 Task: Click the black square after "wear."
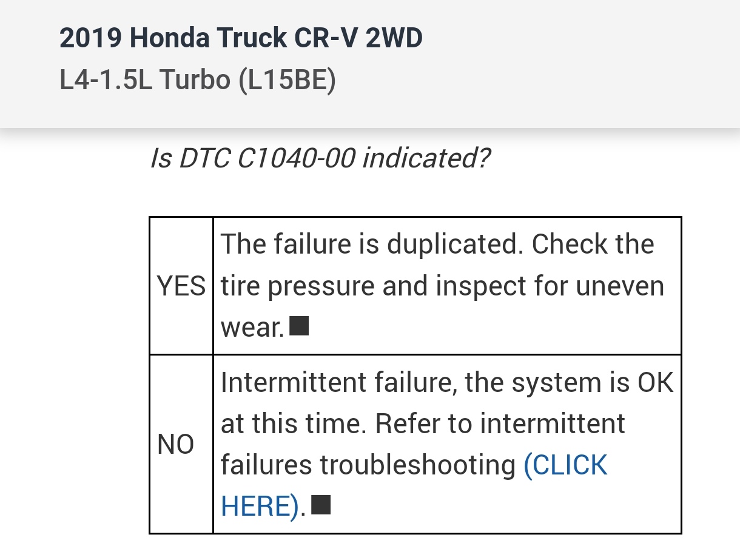[300, 326]
